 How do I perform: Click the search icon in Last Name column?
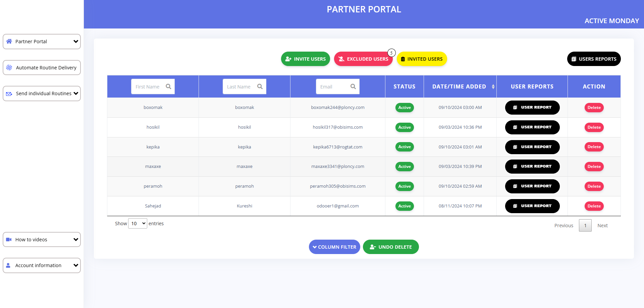tap(261, 86)
